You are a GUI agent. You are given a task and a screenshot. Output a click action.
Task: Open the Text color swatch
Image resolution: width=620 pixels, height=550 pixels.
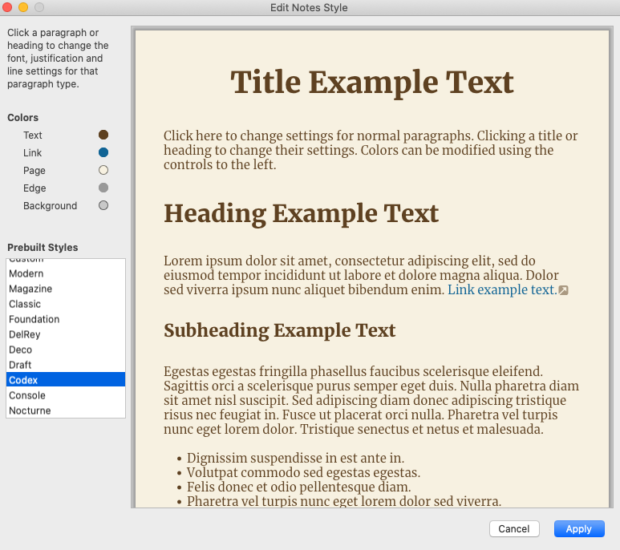coord(103,135)
